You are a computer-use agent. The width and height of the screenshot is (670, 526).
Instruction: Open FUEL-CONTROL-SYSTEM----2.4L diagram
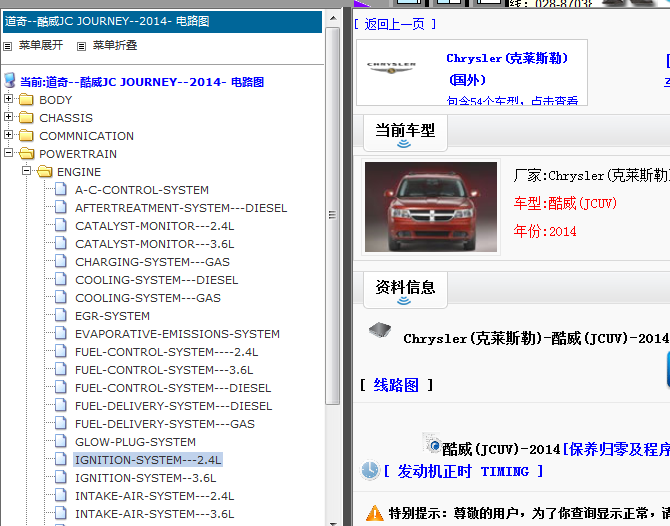(x=166, y=352)
